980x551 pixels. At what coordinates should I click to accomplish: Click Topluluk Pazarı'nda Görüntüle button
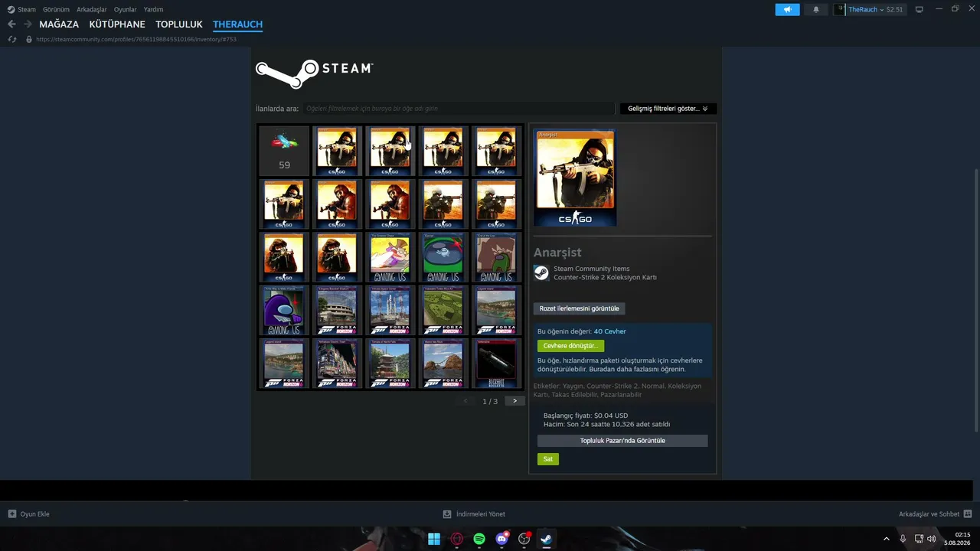[622, 441]
